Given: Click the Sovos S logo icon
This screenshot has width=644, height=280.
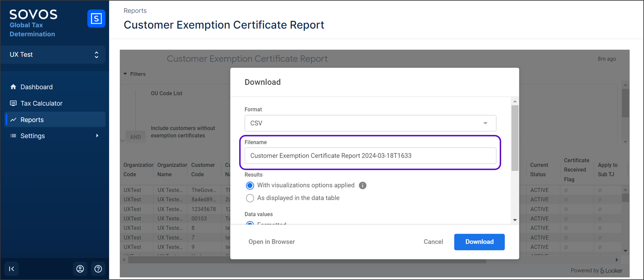Looking at the screenshot, I should [96, 19].
